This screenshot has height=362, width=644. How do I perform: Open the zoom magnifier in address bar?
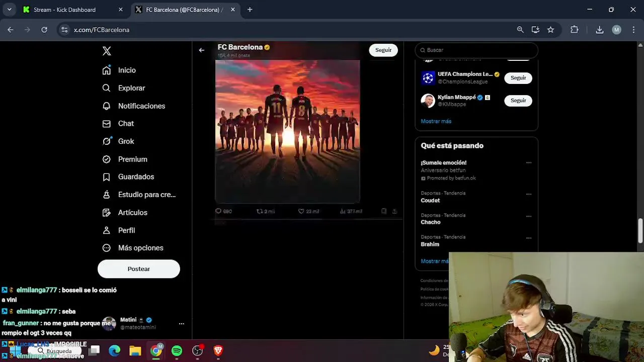(x=520, y=30)
